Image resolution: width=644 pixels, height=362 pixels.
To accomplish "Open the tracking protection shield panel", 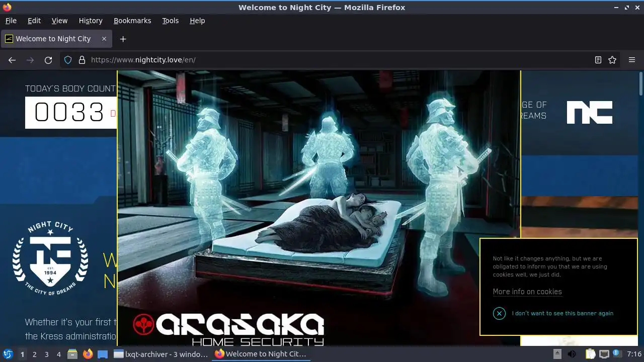I will coord(68,60).
